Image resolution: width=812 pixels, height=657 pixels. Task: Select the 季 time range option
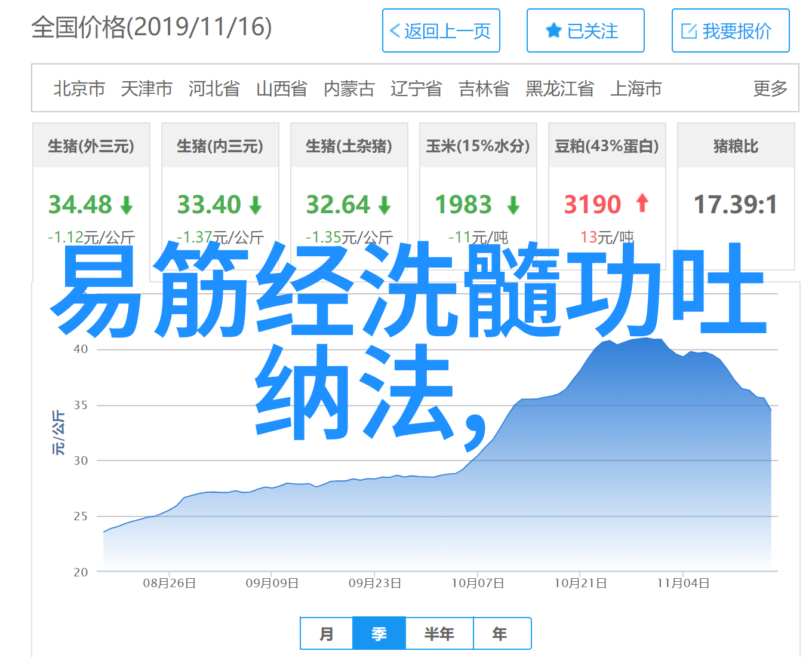pos(379,634)
